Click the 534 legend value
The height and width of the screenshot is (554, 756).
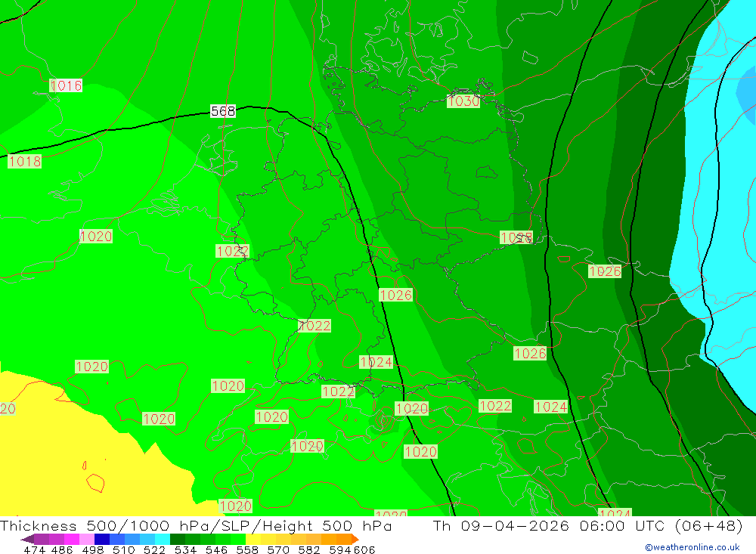[186, 549]
